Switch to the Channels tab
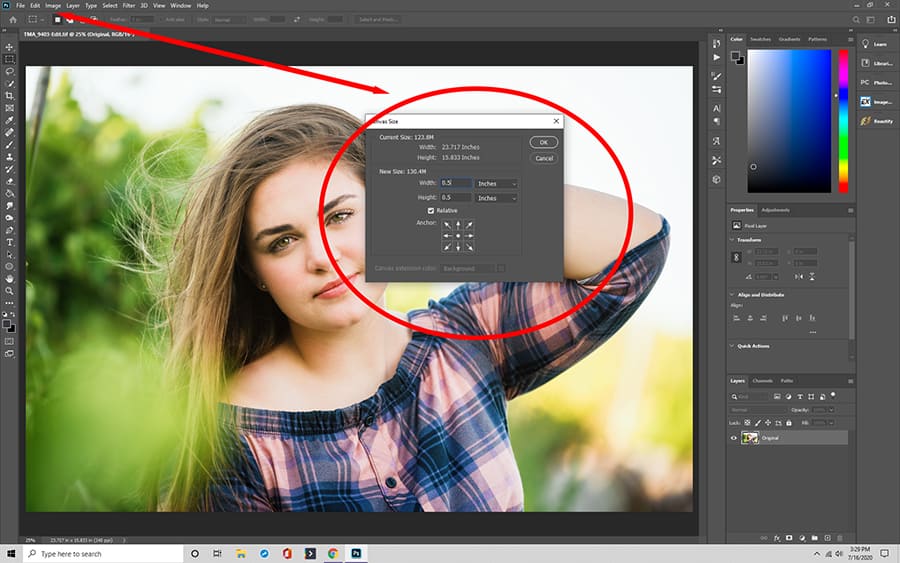The image size is (900, 563). 762,380
